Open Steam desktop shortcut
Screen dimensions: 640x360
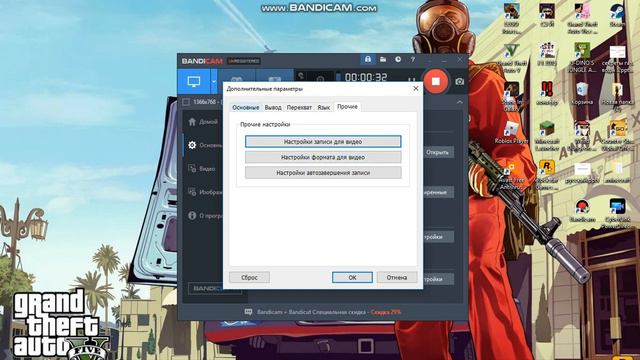click(617, 16)
